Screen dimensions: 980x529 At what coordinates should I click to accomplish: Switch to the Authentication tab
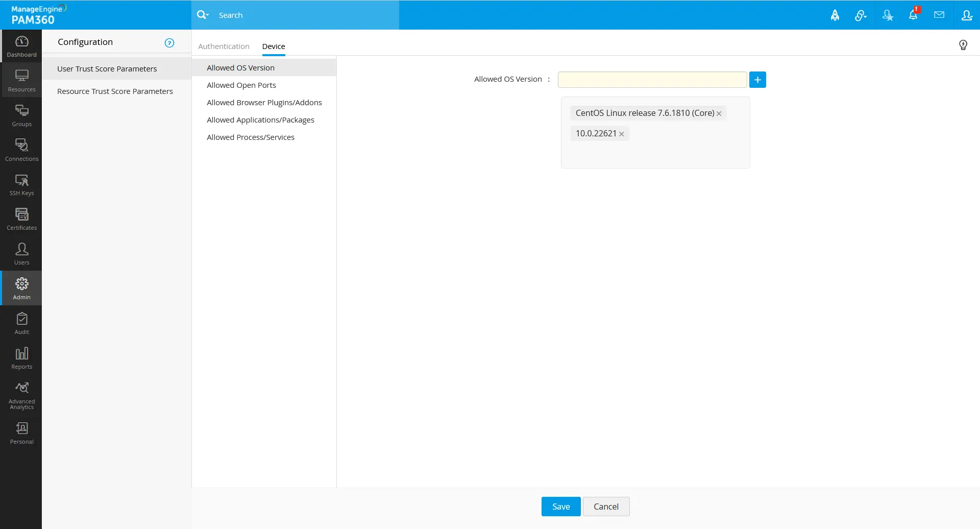(x=224, y=46)
